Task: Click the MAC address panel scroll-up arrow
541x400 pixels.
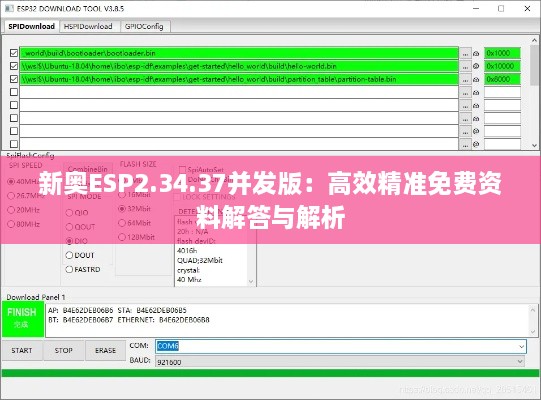Action: tap(533, 310)
